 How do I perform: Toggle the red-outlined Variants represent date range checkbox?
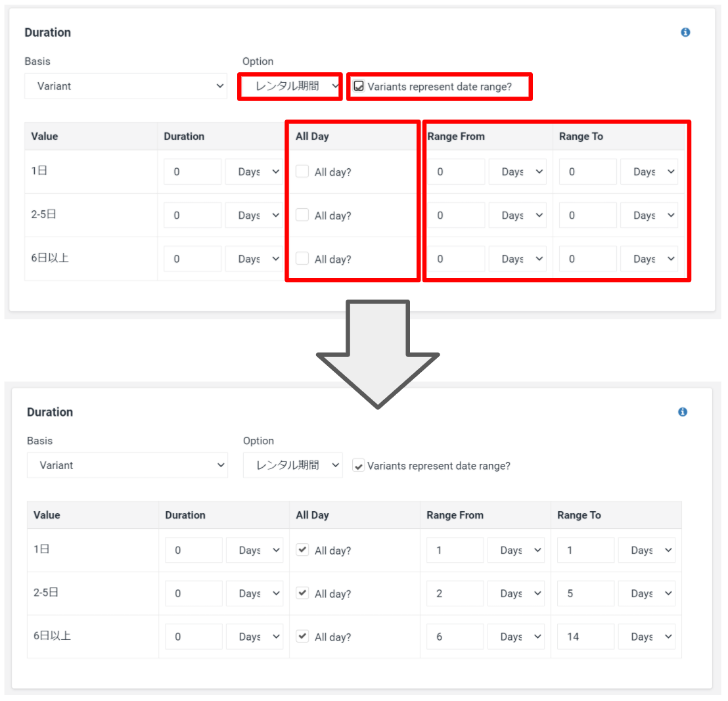(x=359, y=86)
